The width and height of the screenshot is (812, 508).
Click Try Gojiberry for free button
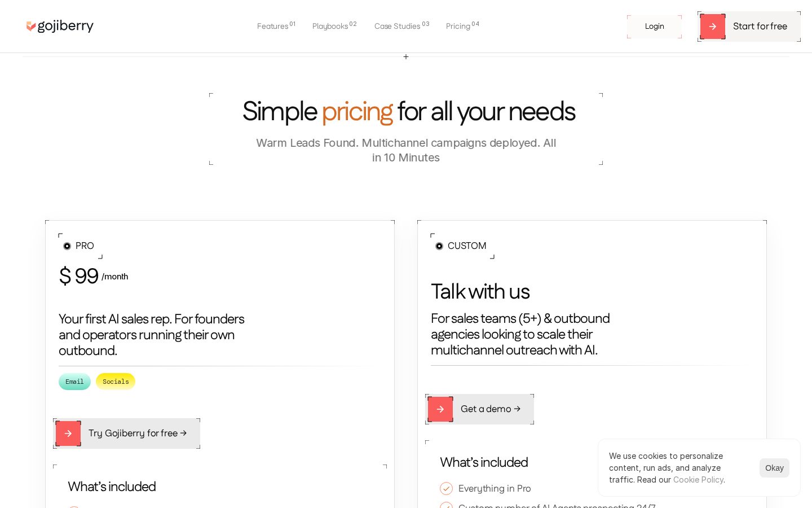(127, 433)
